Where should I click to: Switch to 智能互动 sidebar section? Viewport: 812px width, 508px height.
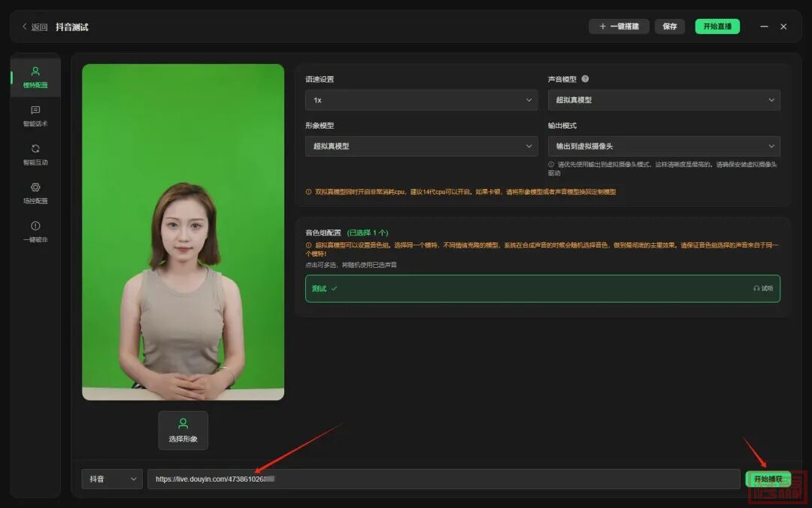(35, 154)
